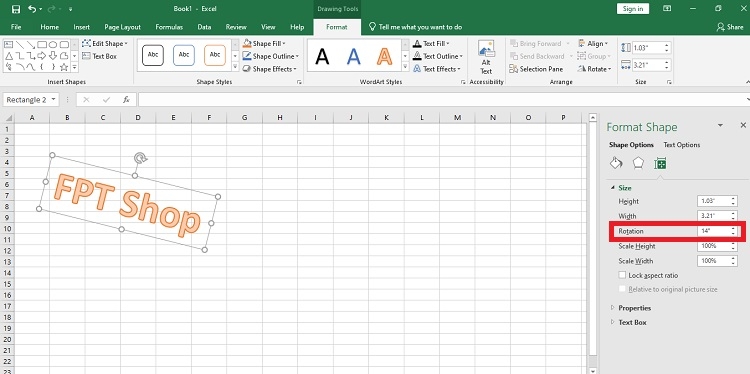Click the Share button
The height and width of the screenshot is (374, 750).
coord(730,27)
